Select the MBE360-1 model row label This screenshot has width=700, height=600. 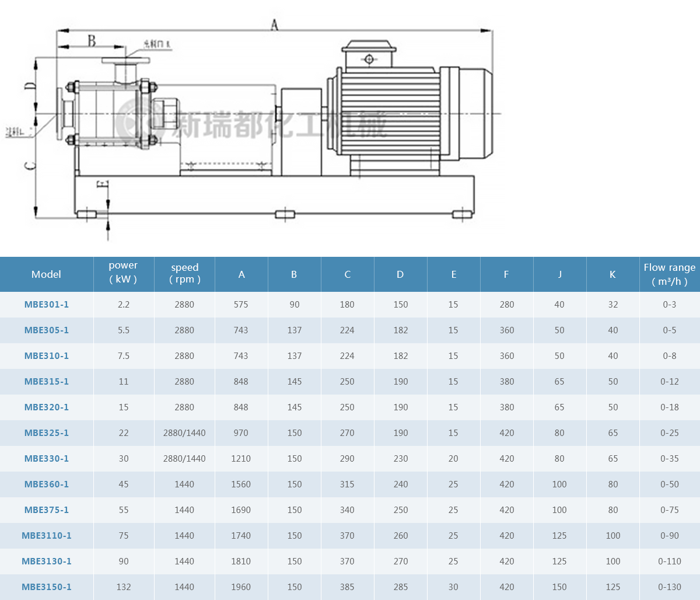pyautogui.click(x=47, y=484)
